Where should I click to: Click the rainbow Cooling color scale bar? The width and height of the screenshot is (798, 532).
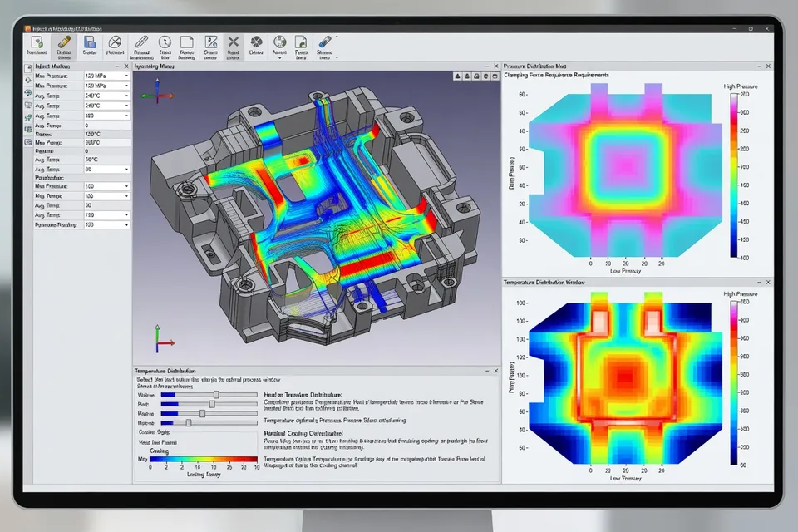tap(204, 459)
